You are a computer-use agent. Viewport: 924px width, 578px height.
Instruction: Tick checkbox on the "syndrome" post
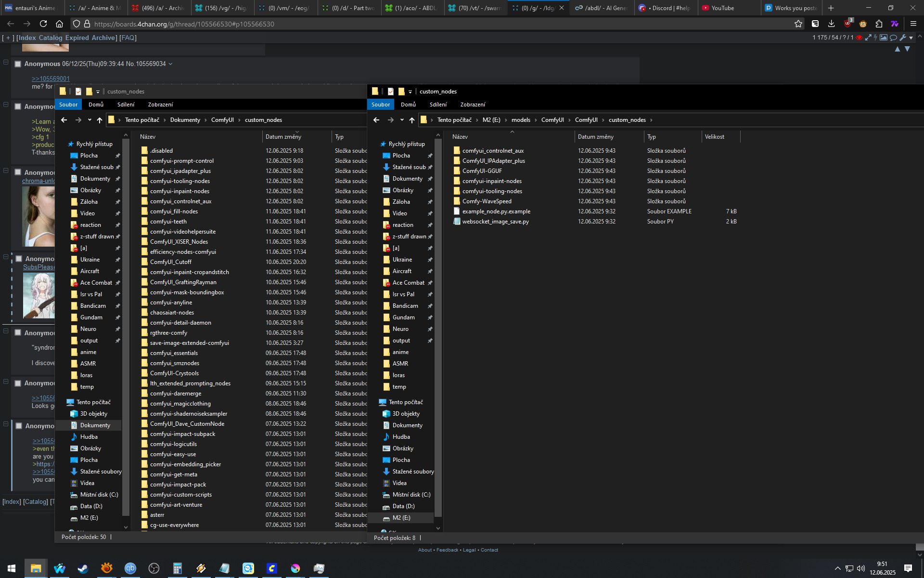point(18,333)
